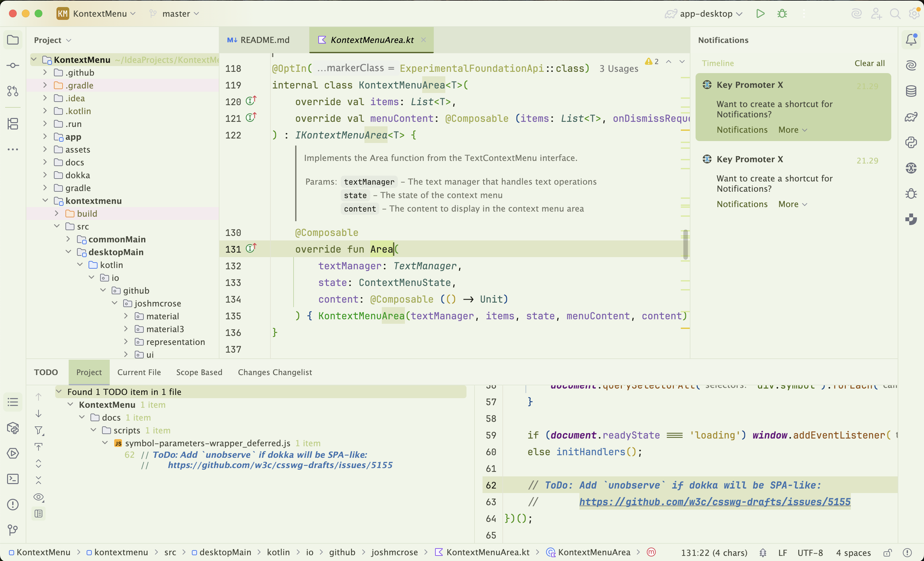Switch to the Scope Based TODO tab
The height and width of the screenshot is (561, 924).
click(x=199, y=372)
